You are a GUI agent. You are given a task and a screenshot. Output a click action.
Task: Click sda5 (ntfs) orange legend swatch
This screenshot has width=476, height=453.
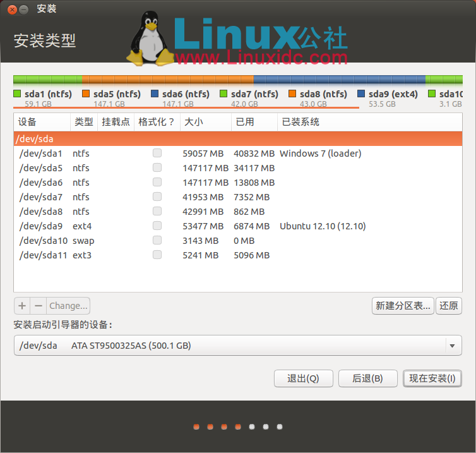(86, 94)
